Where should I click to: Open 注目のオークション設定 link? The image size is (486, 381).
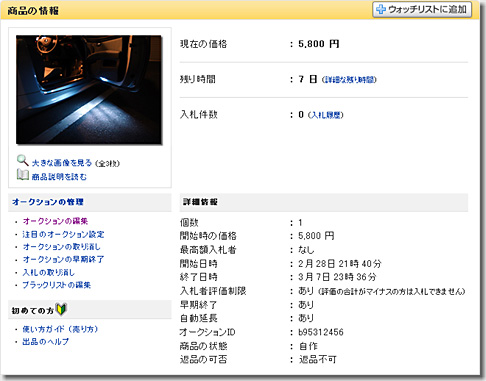point(63,234)
